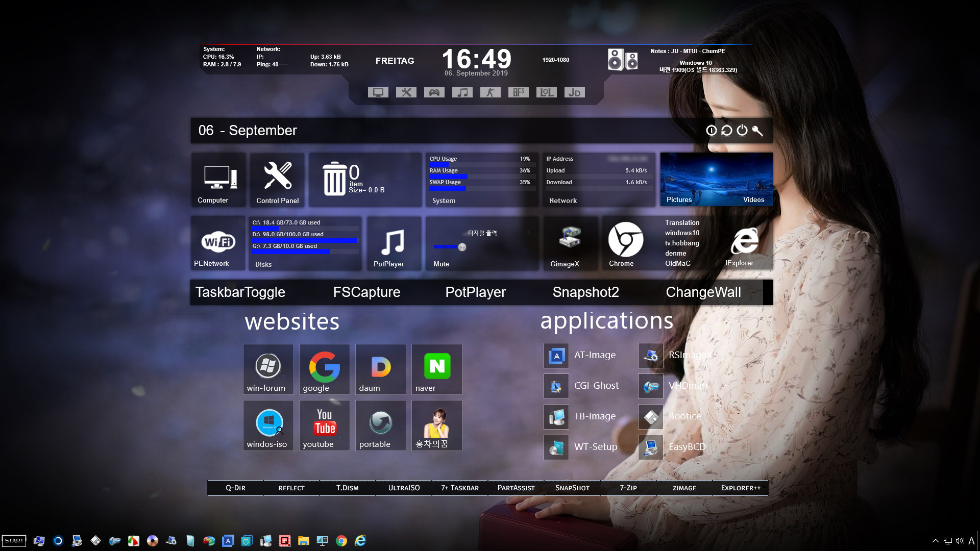Open the windos-iso website tile

point(268,425)
